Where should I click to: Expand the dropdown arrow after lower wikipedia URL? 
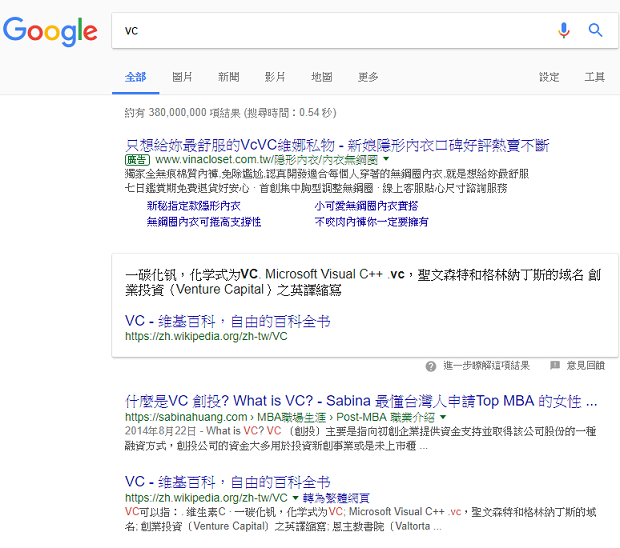pyautogui.click(x=295, y=497)
